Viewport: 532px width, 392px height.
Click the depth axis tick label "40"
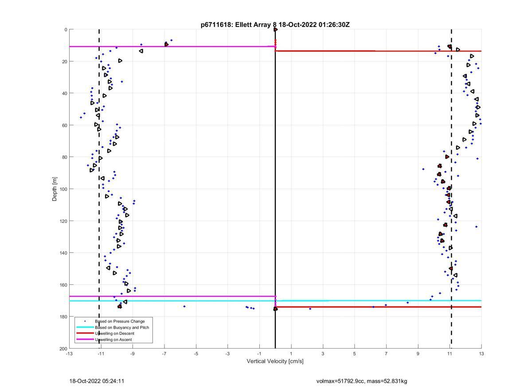[64, 93]
